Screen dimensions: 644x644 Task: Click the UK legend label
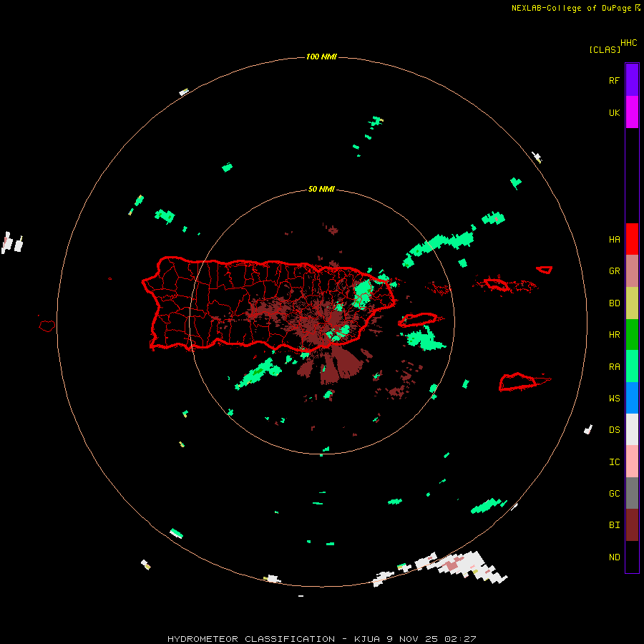coord(614,113)
